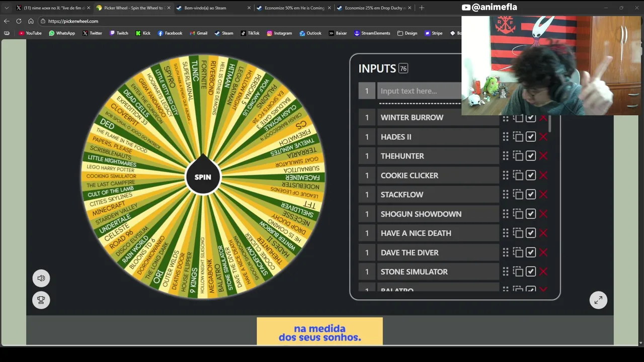Uncheck the HADES II checkbox

(x=531, y=137)
